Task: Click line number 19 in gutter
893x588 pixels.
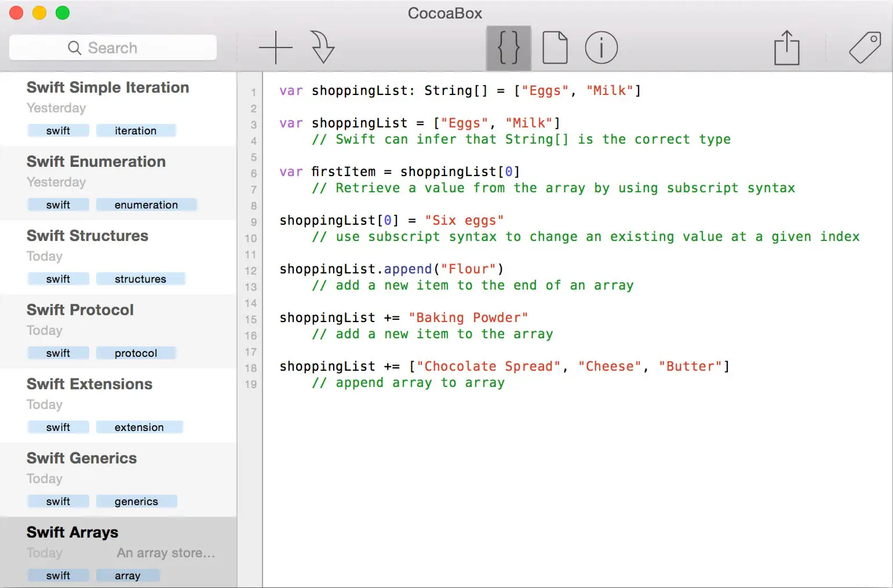Action: point(250,385)
